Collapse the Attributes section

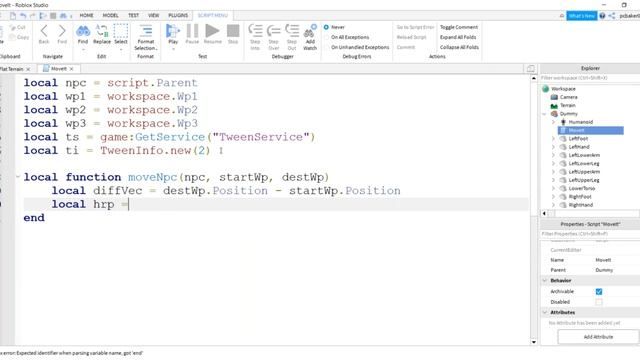coord(544,312)
